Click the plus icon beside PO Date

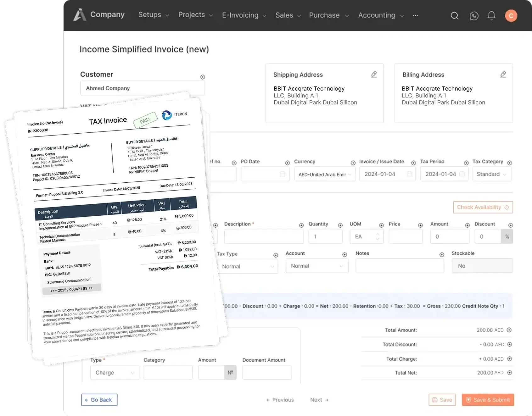click(287, 163)
